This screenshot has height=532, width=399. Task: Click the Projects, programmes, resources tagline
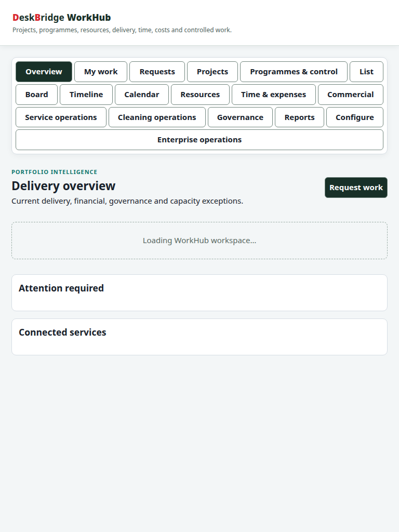[122, 30]
